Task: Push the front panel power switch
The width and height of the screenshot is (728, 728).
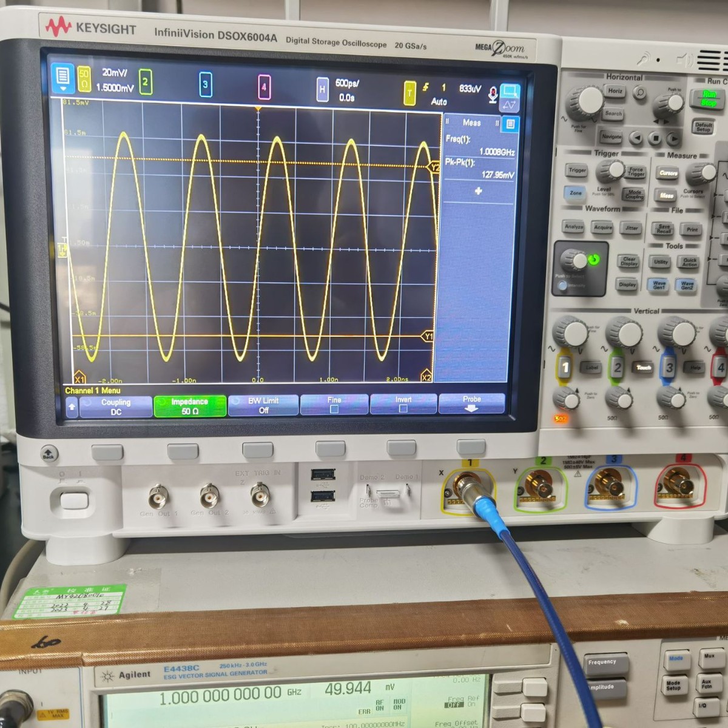Action: coord(75,501)
